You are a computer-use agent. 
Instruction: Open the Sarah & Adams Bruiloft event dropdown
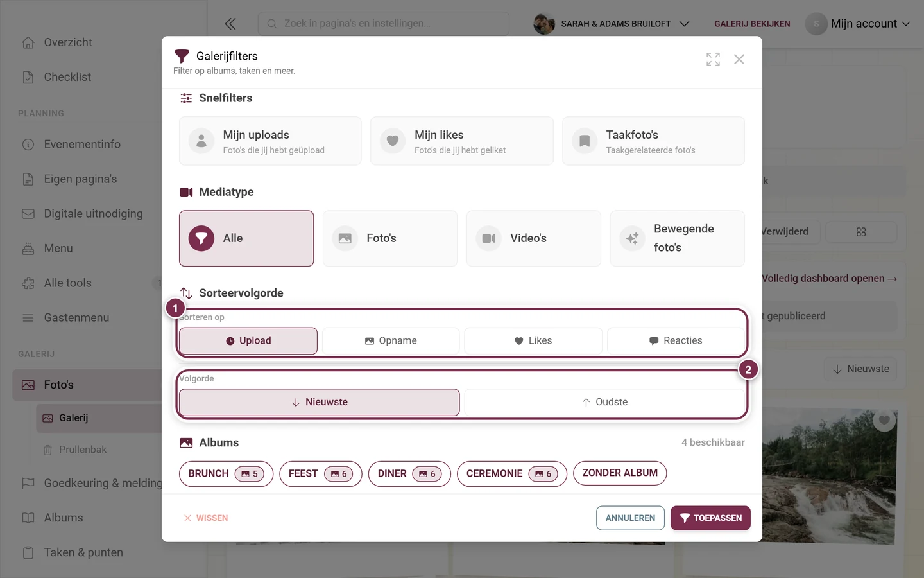click(612, 24)
